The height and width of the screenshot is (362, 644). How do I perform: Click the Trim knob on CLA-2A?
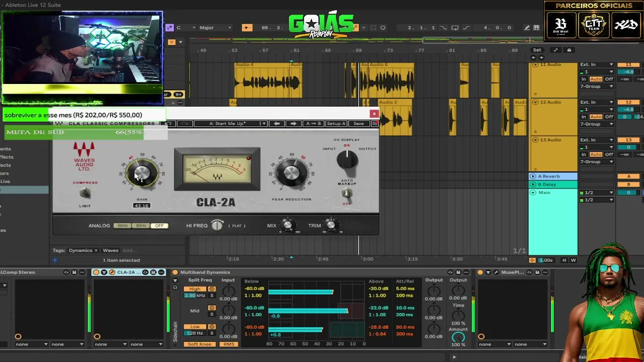(x=331, y=225)
